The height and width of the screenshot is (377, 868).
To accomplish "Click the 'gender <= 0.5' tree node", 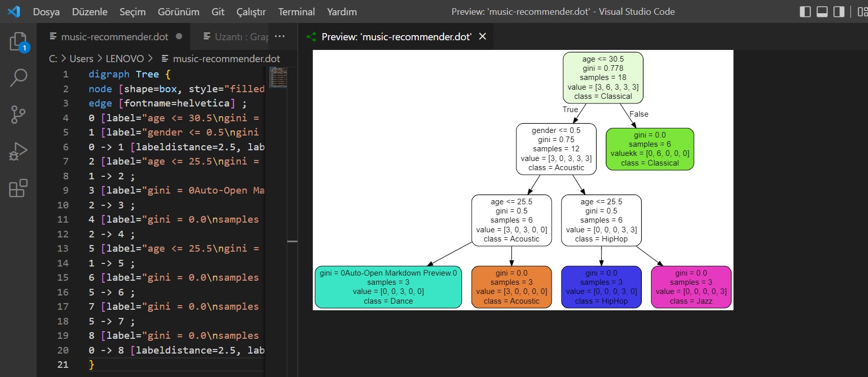I will pyautogui.click(x=556, y=149).
